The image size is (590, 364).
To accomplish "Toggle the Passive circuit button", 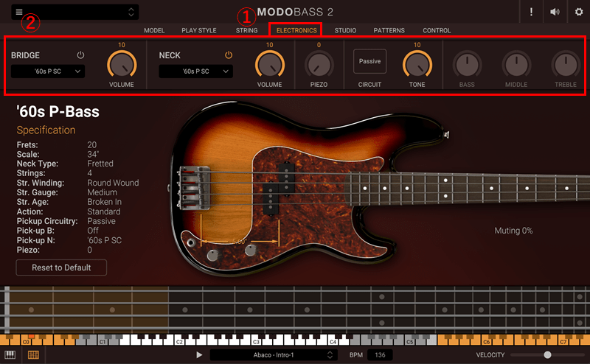I will pyautogui.click(x=369, y=61).
